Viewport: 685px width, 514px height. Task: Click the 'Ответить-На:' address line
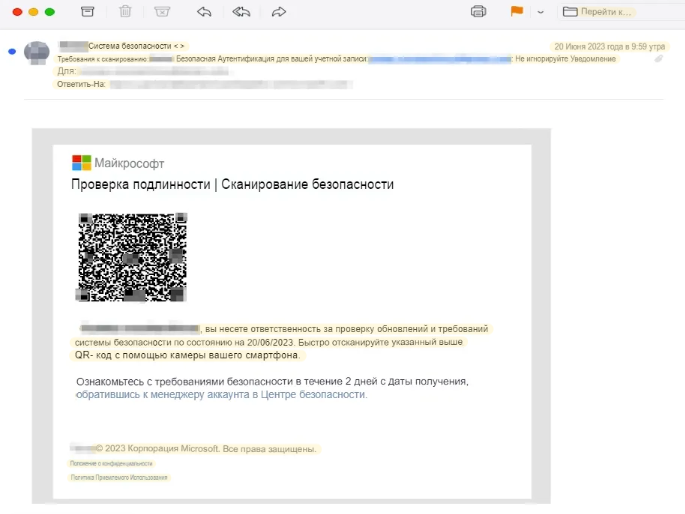point(204,84)
